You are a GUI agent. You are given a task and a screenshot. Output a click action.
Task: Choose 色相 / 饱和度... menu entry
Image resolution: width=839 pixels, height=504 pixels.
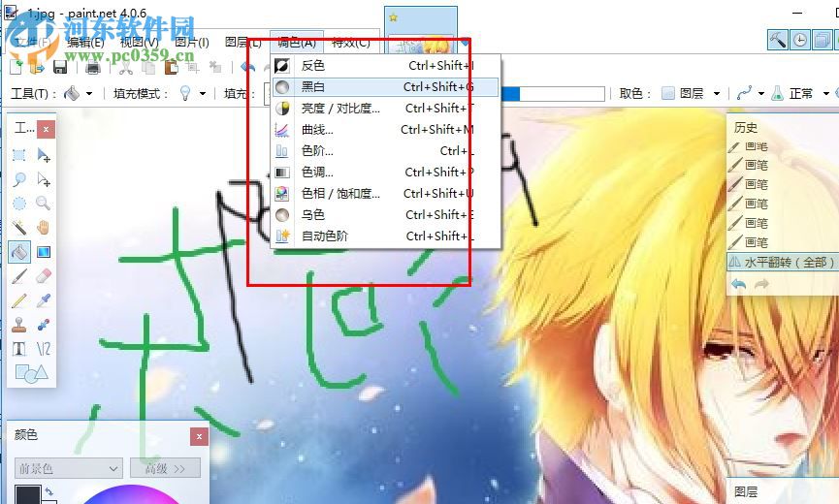click(386, 193)
